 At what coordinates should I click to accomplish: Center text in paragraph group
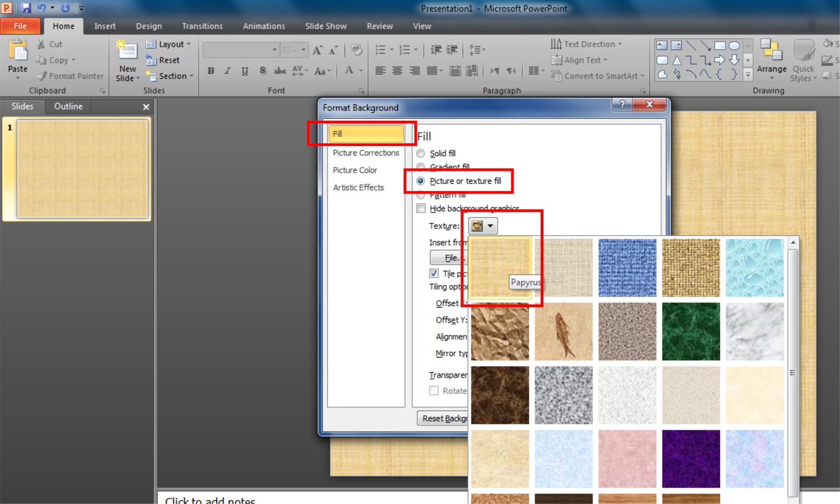397,71
